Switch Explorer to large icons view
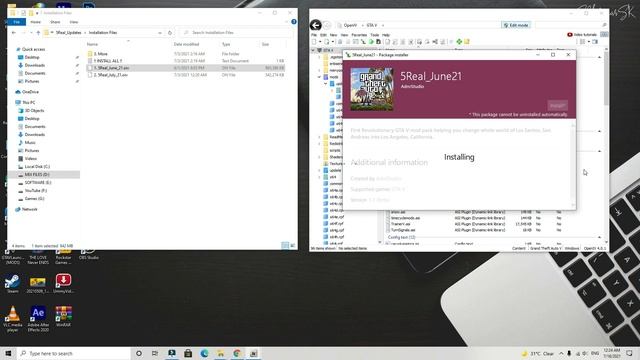The width and height of the screenshot is (640, 360). [293, 245]
